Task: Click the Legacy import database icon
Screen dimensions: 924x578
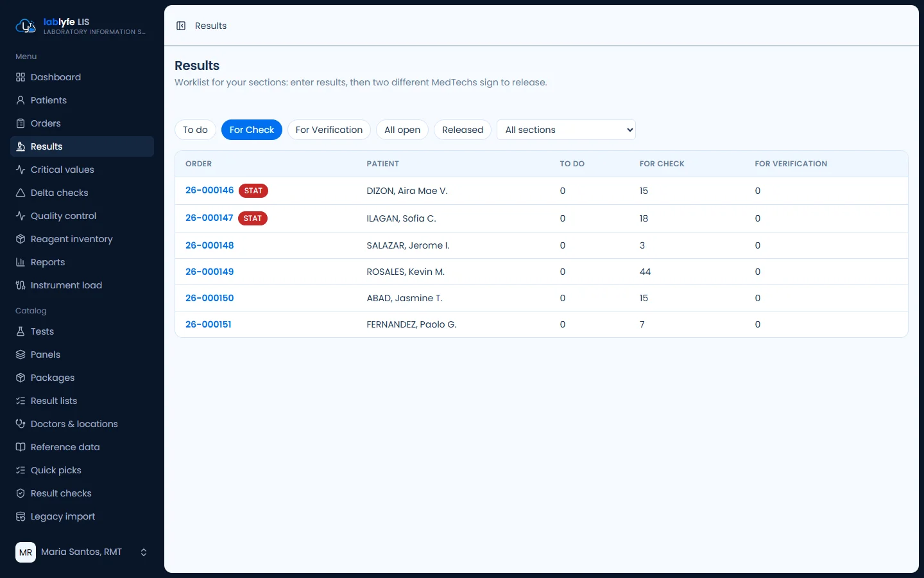Action: [x=21, y=516]
